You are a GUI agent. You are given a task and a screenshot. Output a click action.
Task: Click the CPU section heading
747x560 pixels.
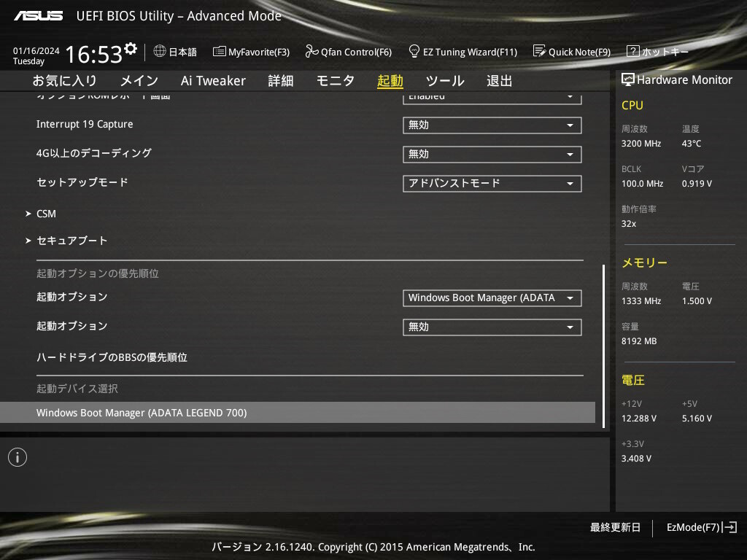[632, 105]
